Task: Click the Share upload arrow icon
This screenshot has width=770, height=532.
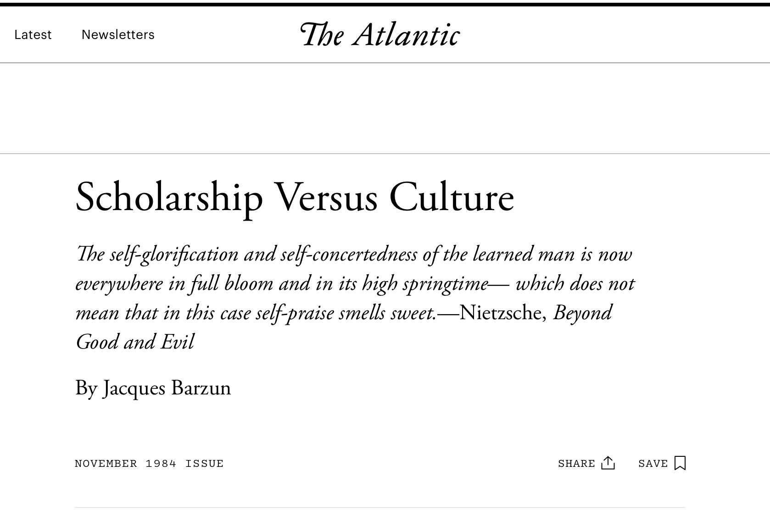Action: click(x=608, y=463)
